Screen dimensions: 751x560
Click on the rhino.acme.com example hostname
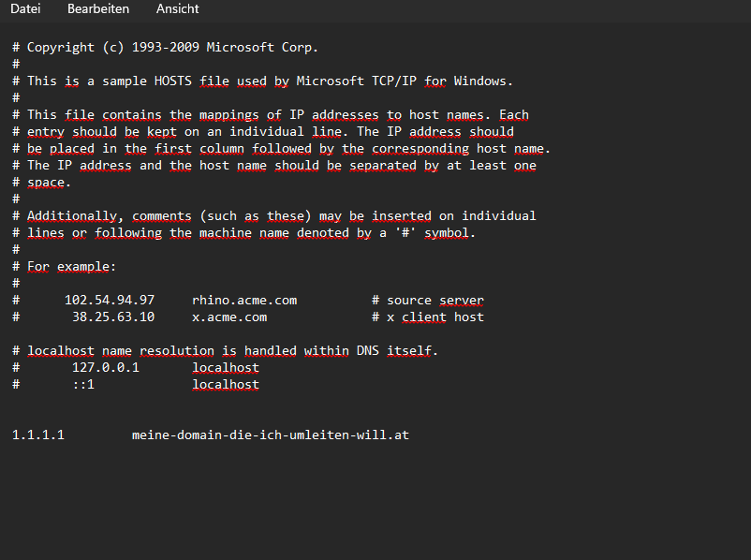point(244,301)
